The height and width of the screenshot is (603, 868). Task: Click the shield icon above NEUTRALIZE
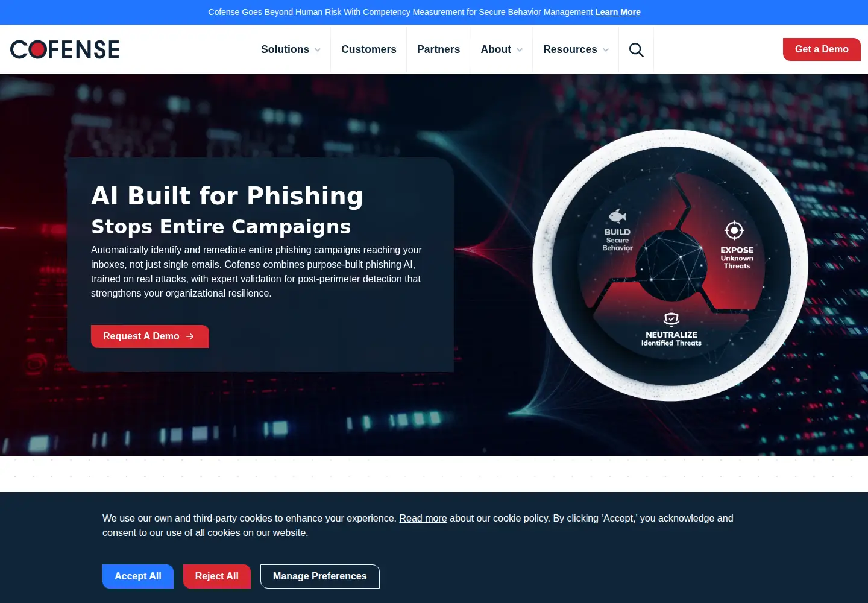(671, 319)
